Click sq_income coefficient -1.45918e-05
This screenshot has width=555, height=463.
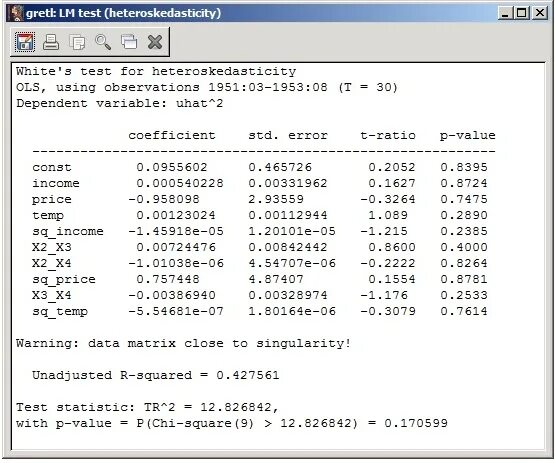[176, 231]
